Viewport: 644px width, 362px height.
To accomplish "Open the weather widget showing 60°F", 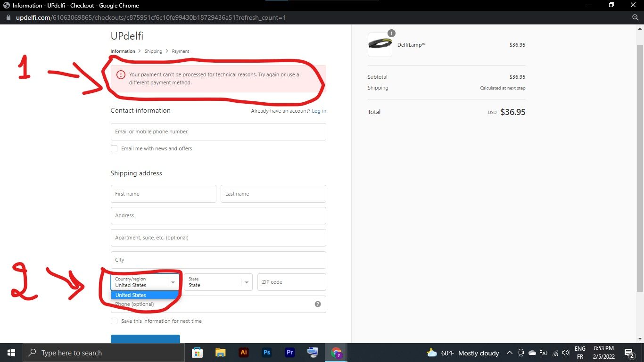I will 462,353.
